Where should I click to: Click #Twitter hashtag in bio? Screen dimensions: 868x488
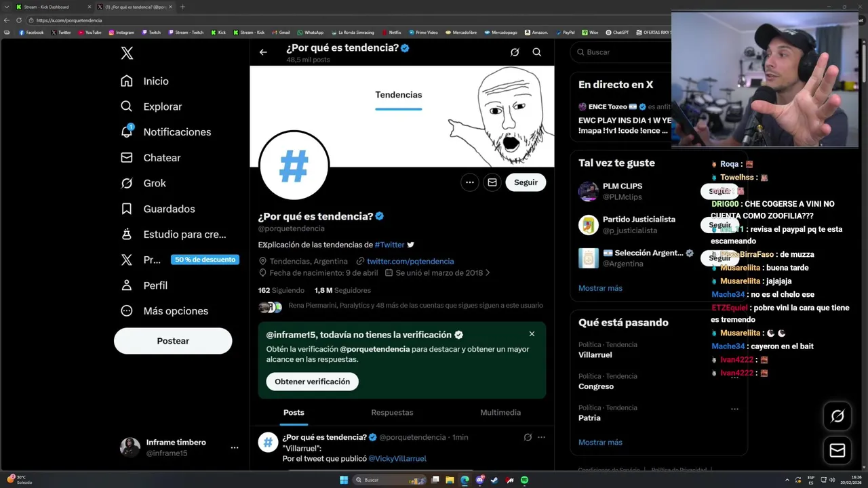pos(389,245)
